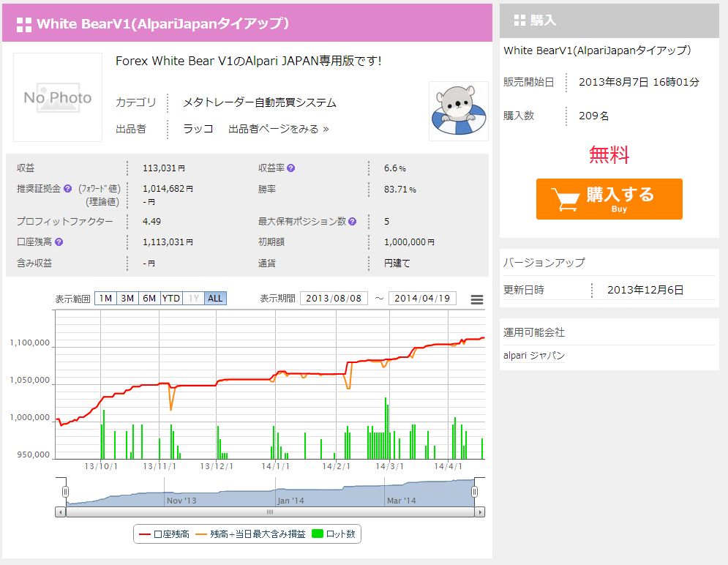Click the 購入数 value 209名
Viewport: 728px width, 565px height.
pos(593,116)
